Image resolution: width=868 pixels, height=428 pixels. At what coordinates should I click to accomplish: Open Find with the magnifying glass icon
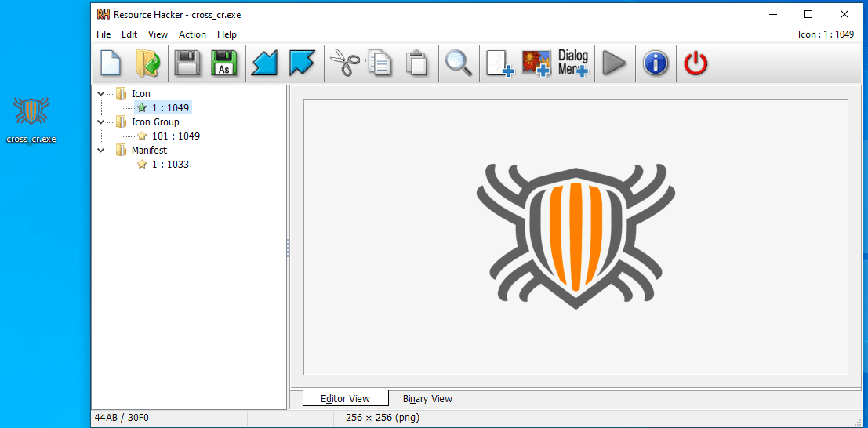pos(459,63)
